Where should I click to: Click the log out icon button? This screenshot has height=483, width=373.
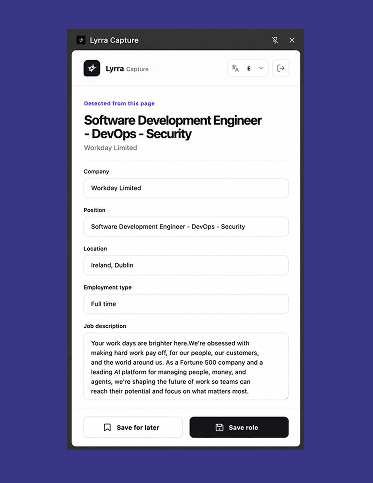[x=281, y=68]
